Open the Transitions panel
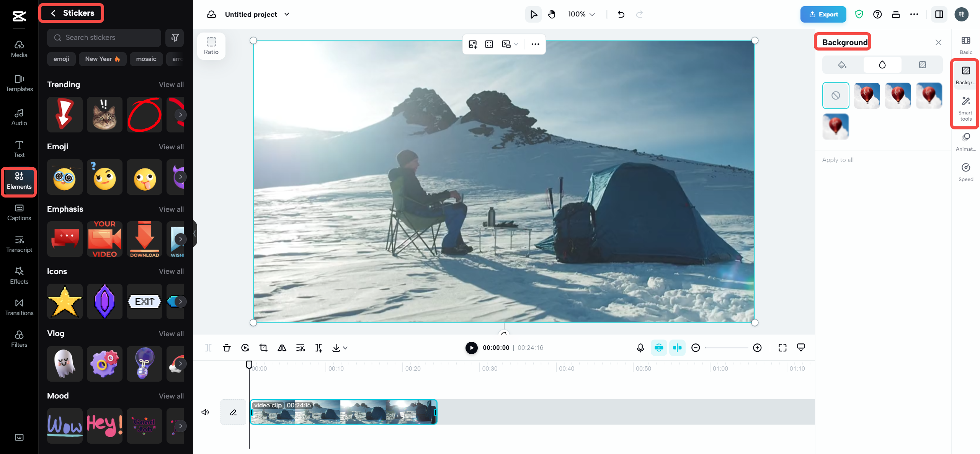The height and width of the screenshot is (454, 980). coord(19,306)
